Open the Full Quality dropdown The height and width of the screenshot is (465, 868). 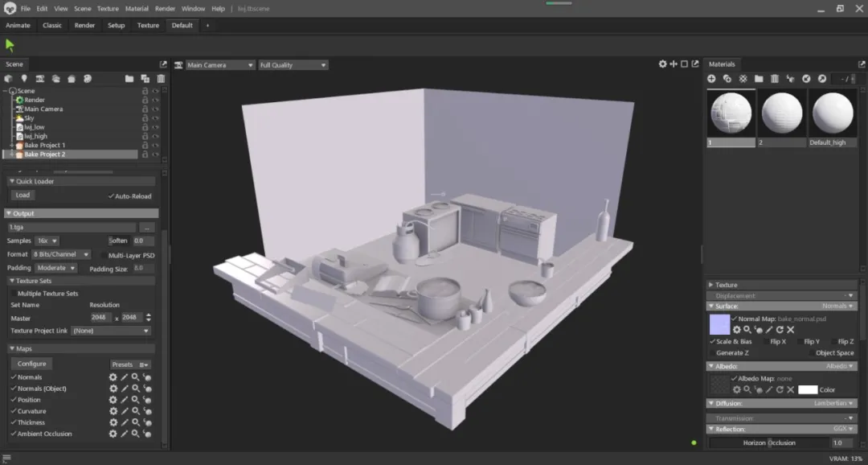click(x=293, y=65)
